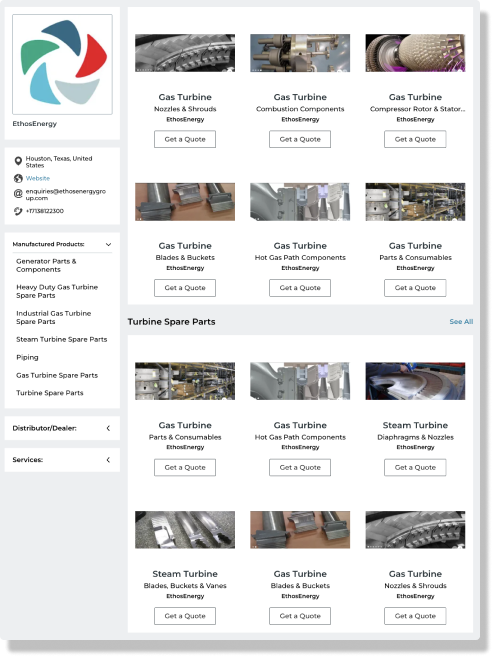Get a Quote for Hot Gas Path Components under Turbine Spare Parts

pos(300,467)
